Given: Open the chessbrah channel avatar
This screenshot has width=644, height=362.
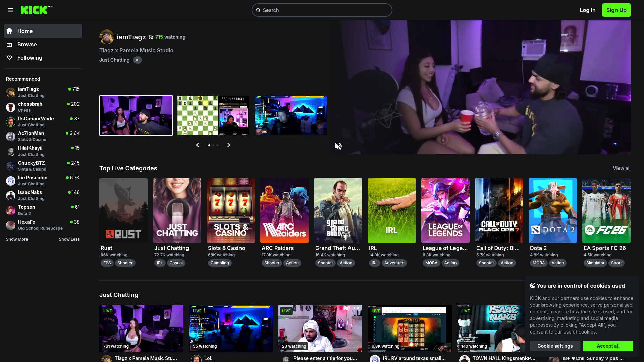Looking at the screenshot, I should pos(10,107).
